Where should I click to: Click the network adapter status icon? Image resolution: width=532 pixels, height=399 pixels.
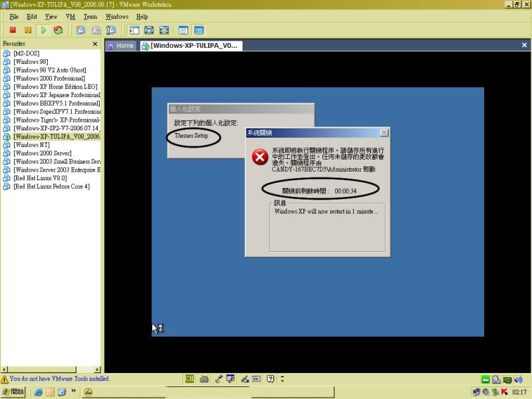[507, 380]
